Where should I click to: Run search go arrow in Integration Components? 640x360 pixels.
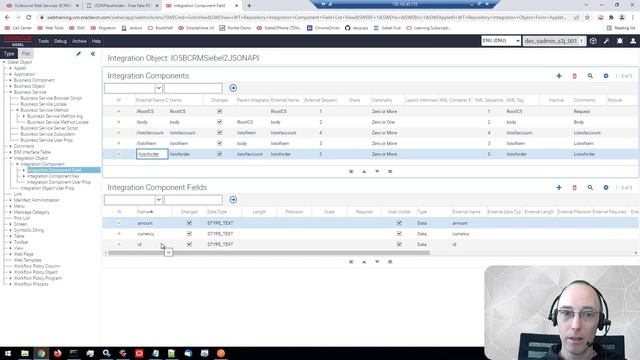[233, 88]
